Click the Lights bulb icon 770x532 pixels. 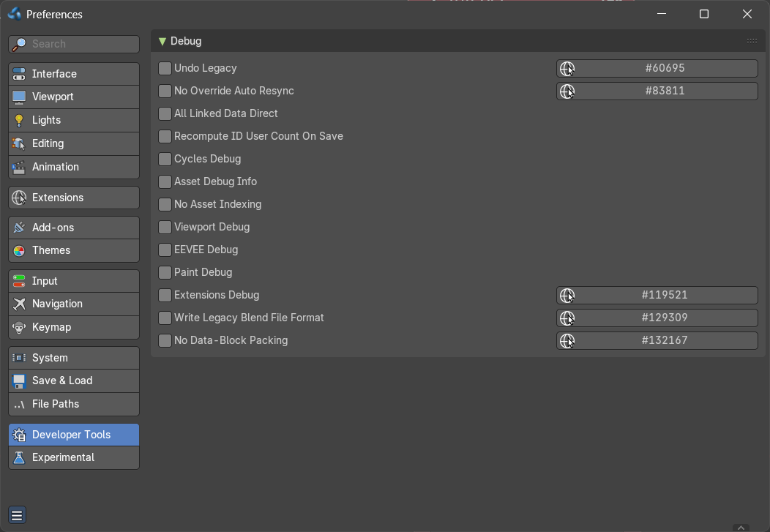click(x=19, y=120)
